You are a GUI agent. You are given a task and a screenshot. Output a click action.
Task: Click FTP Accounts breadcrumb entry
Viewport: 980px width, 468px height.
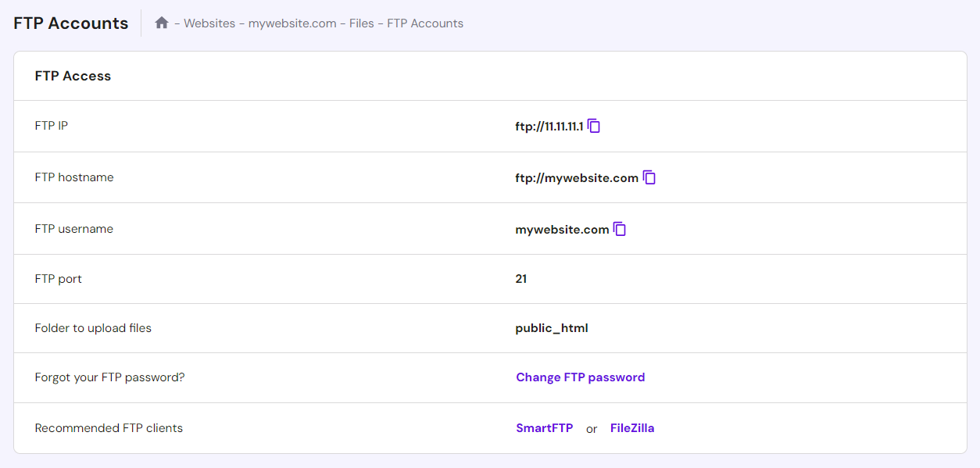(425, 23)
